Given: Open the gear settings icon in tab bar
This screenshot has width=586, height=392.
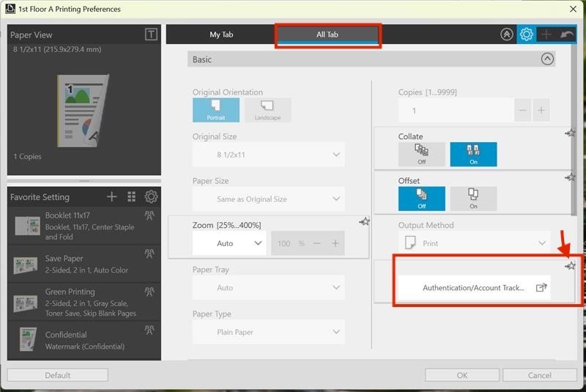Looking at the screenshot, I should [x=526, y=34].
